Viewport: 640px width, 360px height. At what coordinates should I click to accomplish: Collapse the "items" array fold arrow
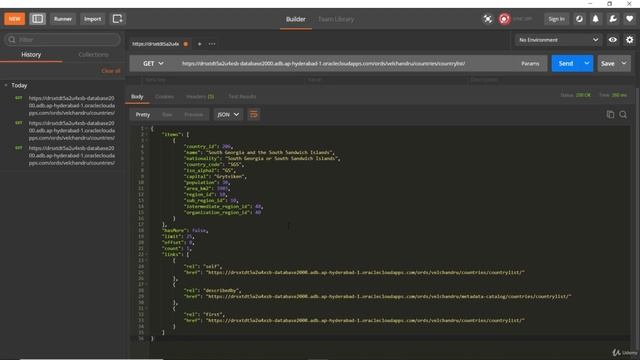147,134
